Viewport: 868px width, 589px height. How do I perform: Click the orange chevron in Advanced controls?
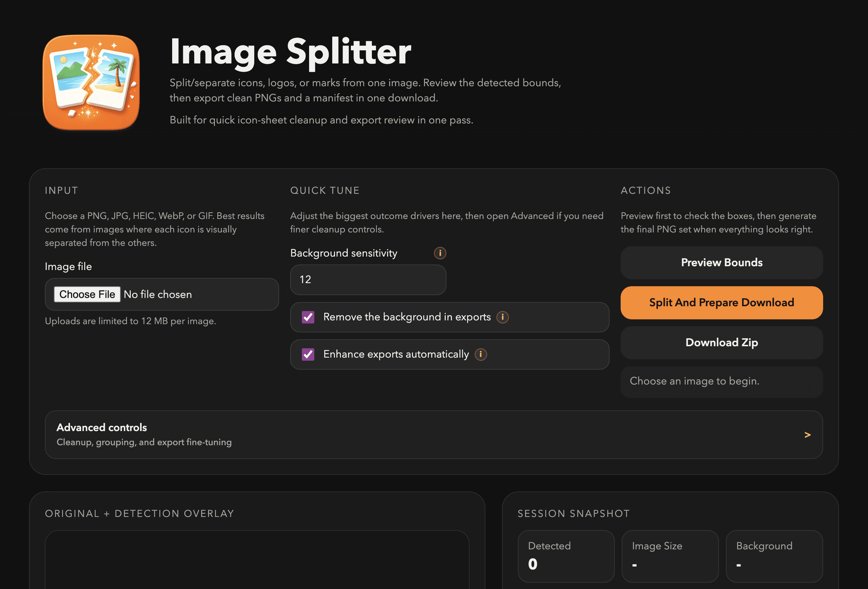click(807, 435)
